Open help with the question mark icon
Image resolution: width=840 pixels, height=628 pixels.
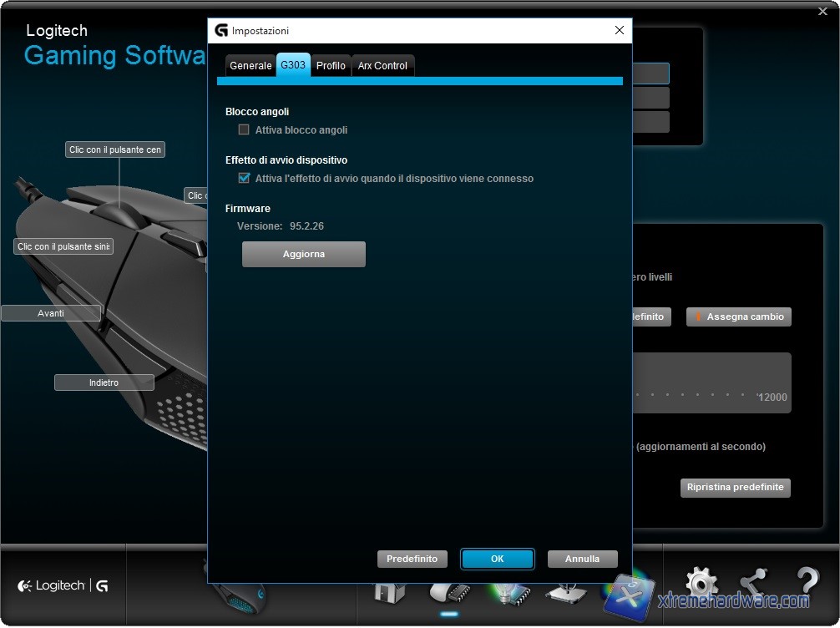(807, 585)
